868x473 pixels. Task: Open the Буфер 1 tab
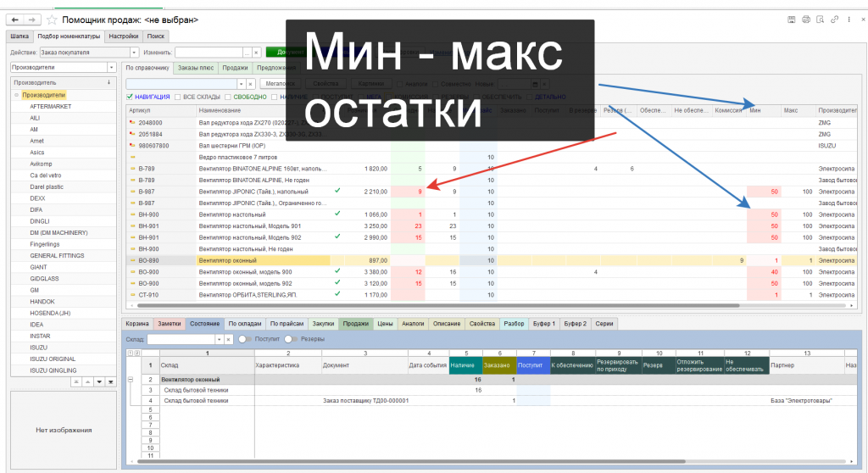tap(543, 324)
